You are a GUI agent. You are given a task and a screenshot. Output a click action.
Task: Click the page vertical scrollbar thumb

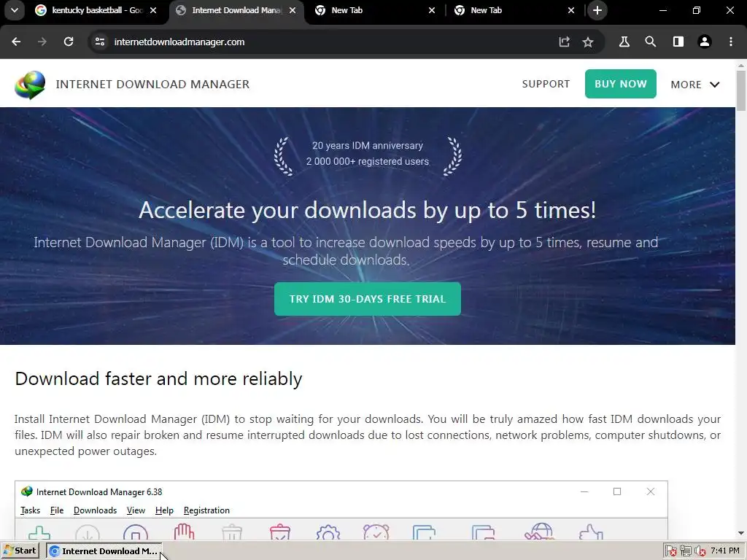coord(741,90)
